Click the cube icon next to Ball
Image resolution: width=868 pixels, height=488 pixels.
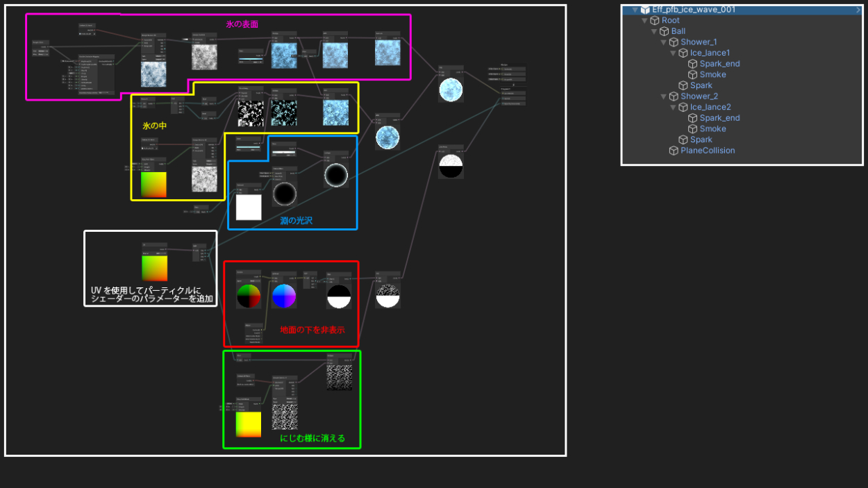(665, 31)
